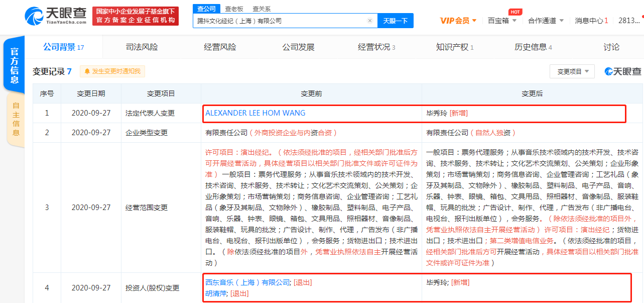644x303 pixels.
Task: Open 西东音乐（上海）有限公司 link
Action: point(247,282)
